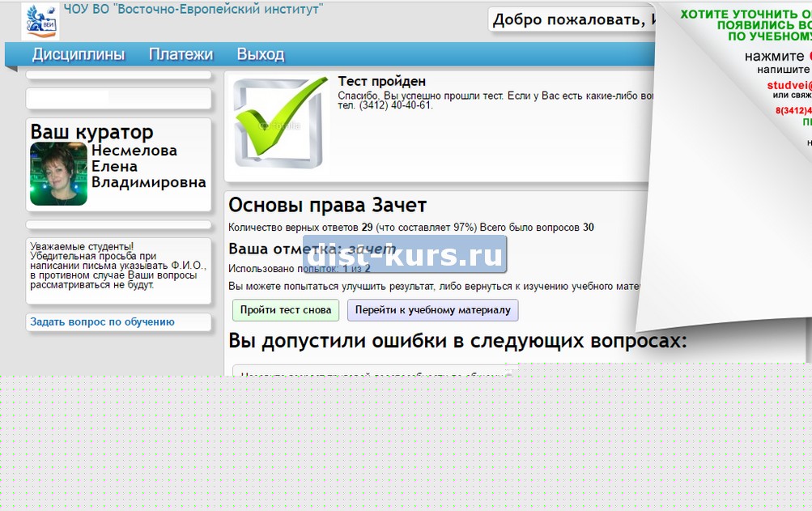Open Задать вопрос по обучению link
This screenshot has width=812, height=511.
click(x=102, y=322)
